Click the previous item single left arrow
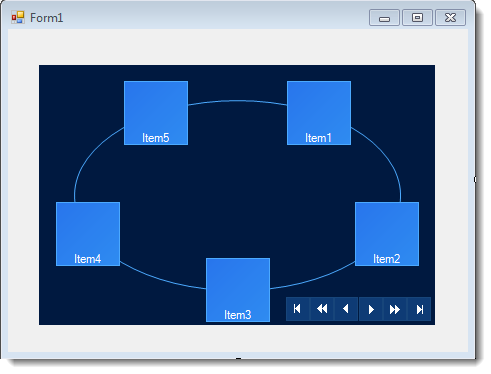 click(x=346, y=309)
